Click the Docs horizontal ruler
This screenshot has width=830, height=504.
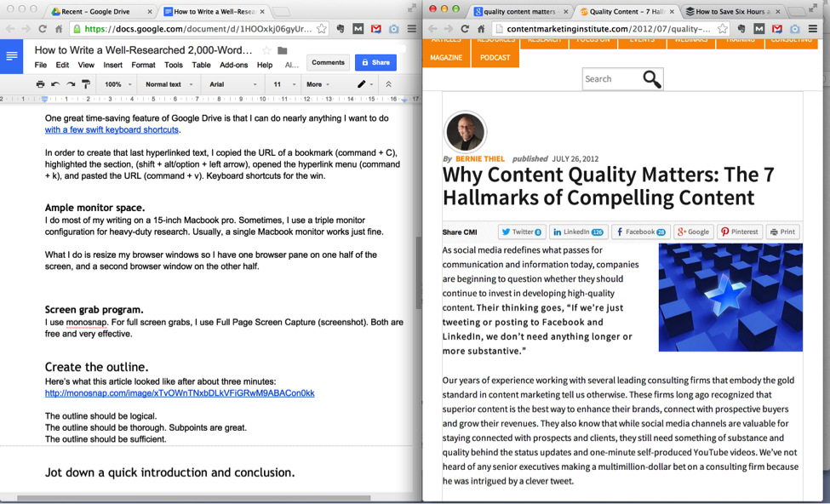tap(213, 100)
